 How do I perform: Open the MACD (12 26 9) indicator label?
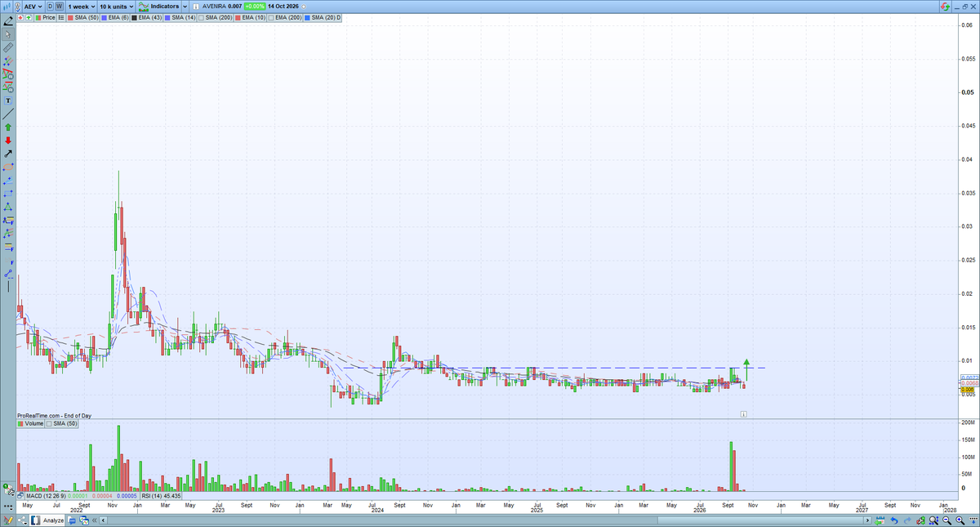click(x=46, y=495)
